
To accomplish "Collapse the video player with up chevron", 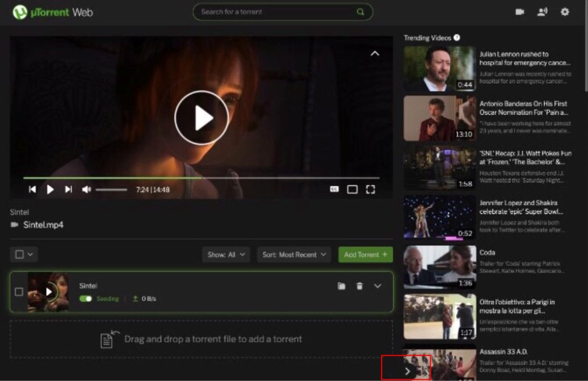I will [375, 53].
